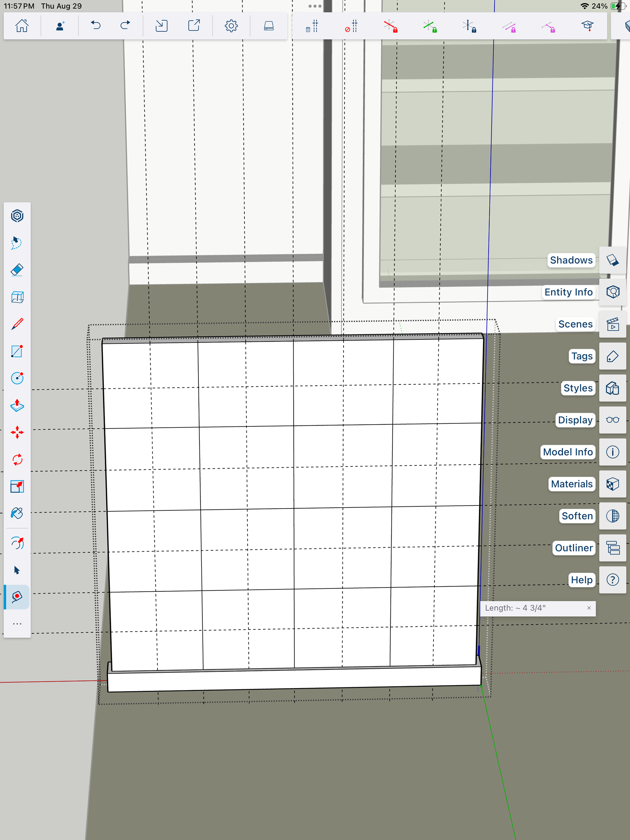Choose the Move tool
Image resolution: width=630 pixels, height=840 pixels.
17,433
